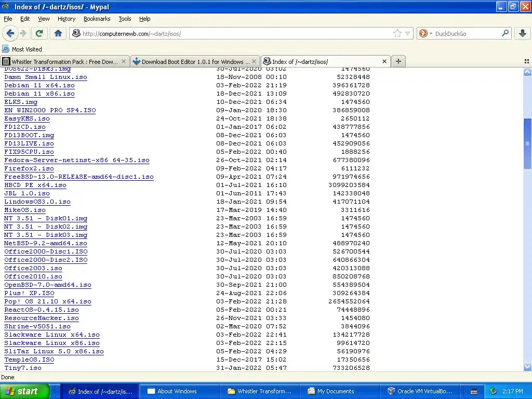532x399 pixels.
Task: Open a new tab with the plus button
Action: pos(398,61)
